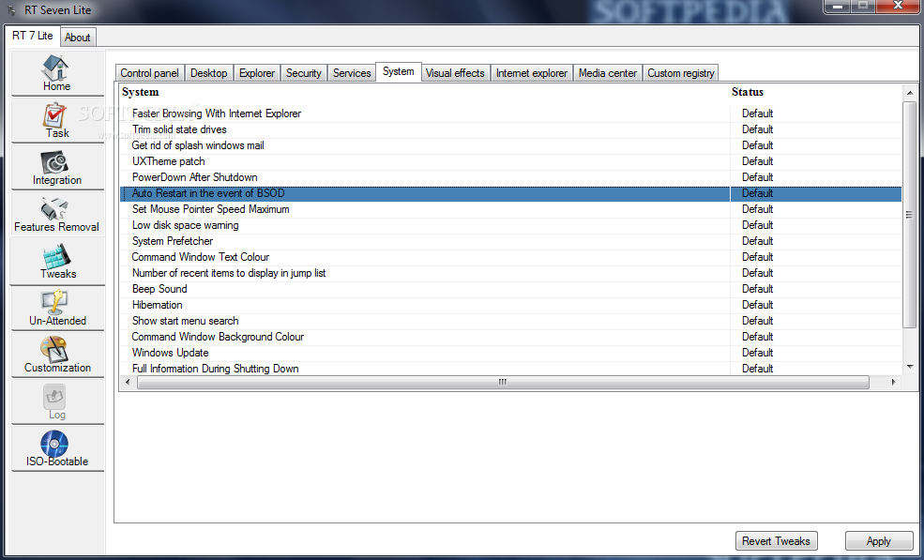Click Default status of UXTheme patch
The width and height of the screenshot is (924, 560).
click(x=757, y=161)
